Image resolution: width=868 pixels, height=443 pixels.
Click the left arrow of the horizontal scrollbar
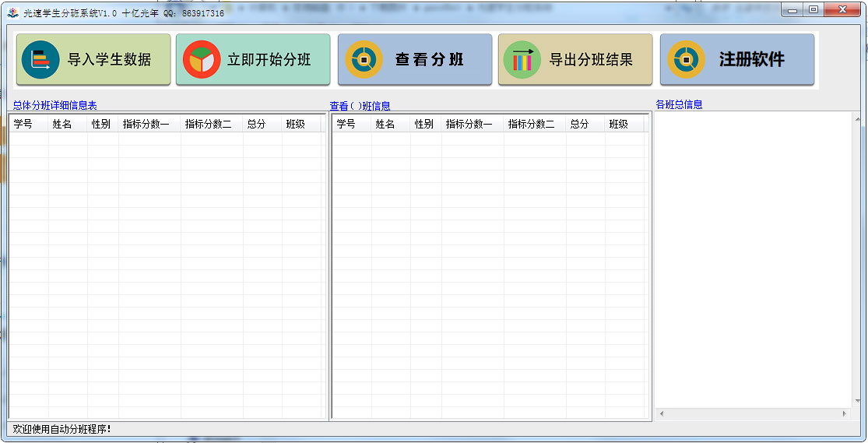[x=661, y=413]
